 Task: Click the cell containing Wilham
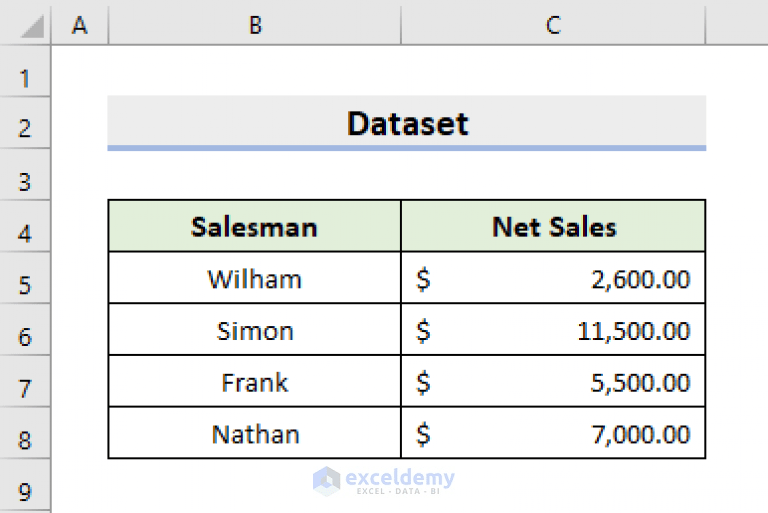click(255, 278)
